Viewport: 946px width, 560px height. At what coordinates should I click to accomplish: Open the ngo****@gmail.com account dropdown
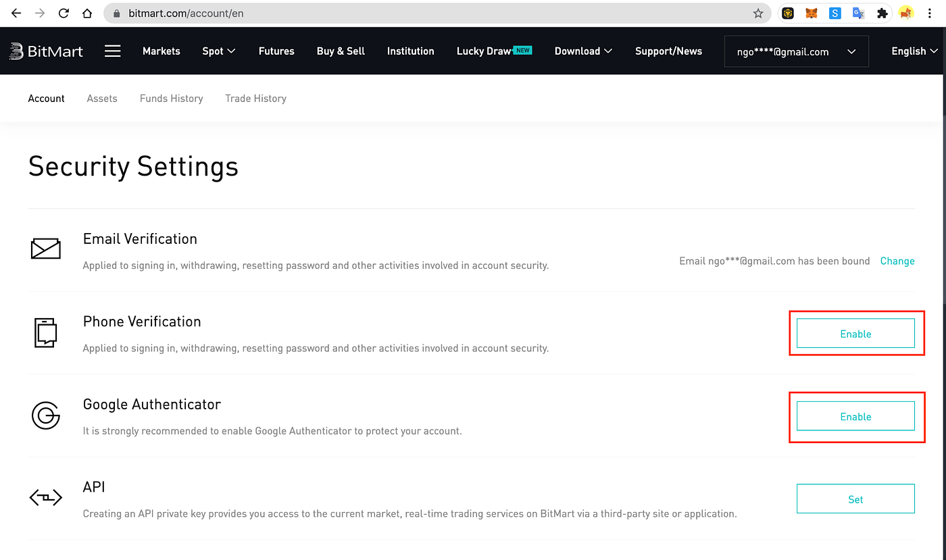(797, 51)
